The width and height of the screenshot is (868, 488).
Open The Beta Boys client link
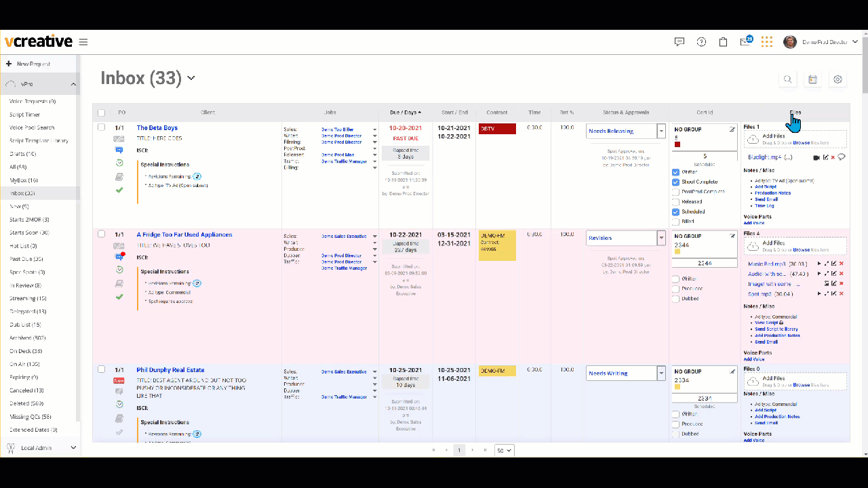(157, 127)
